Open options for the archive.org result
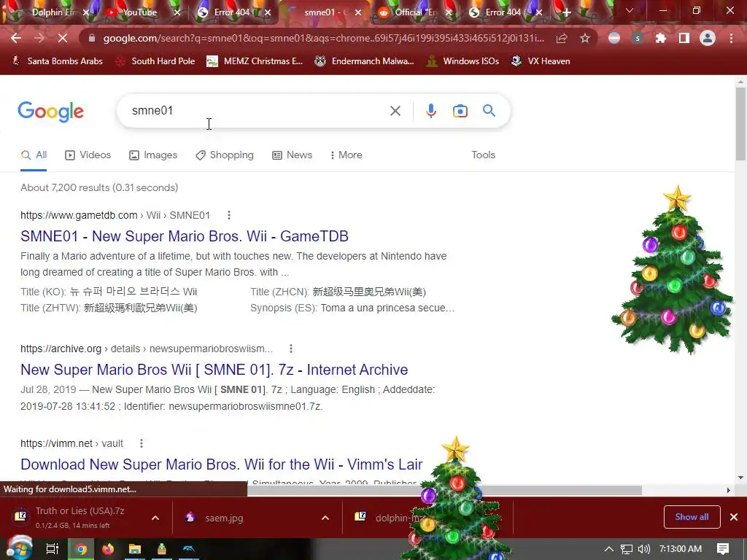 click(x=291, y=349)
